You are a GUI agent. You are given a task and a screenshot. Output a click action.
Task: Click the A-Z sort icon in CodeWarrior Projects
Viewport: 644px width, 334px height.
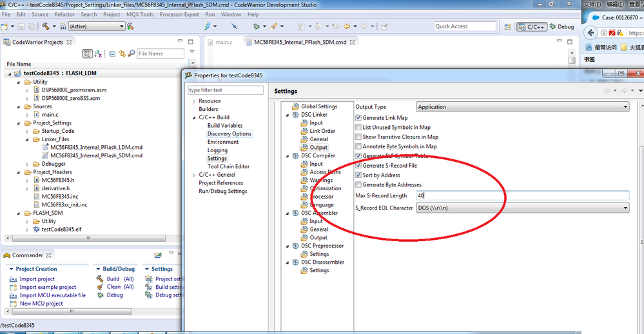tap(98, 54)
